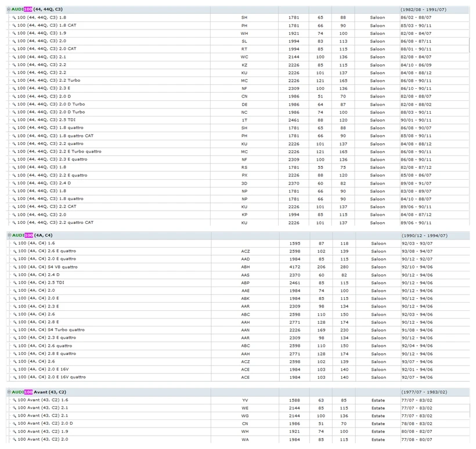Click magnifier icon for 1.8 quattro CAT row
The height and width of the screenshot is (449, 476).
[14, 136]
